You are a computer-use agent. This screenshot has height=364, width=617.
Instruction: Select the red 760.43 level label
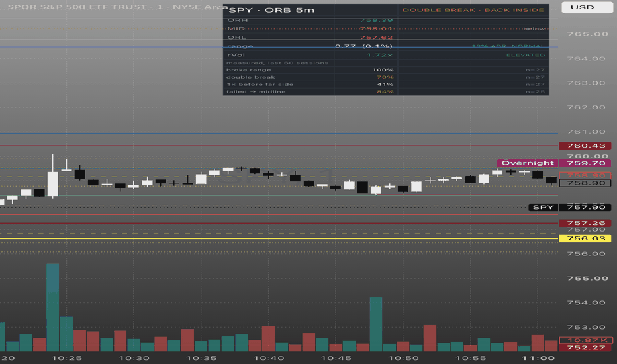click(x=585, y=146)
